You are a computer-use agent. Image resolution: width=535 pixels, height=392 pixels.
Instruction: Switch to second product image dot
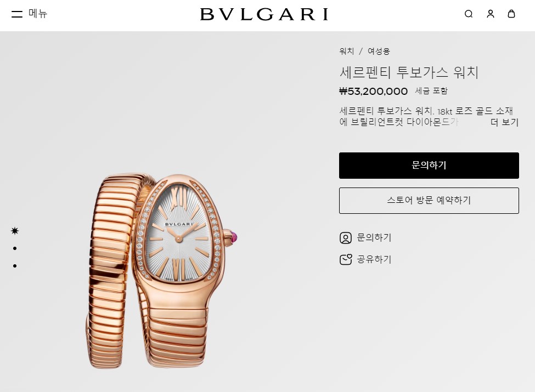(x=15, y=248)
